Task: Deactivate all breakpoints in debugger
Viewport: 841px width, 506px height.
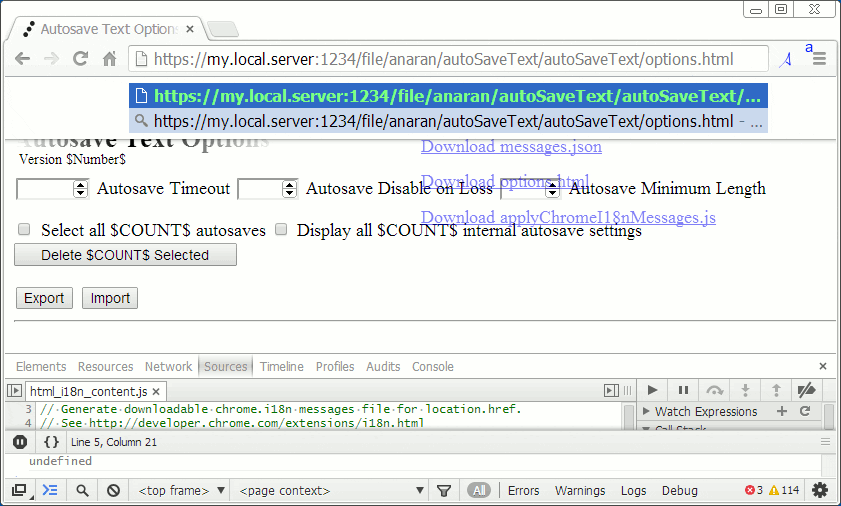Action: point(807,390)
